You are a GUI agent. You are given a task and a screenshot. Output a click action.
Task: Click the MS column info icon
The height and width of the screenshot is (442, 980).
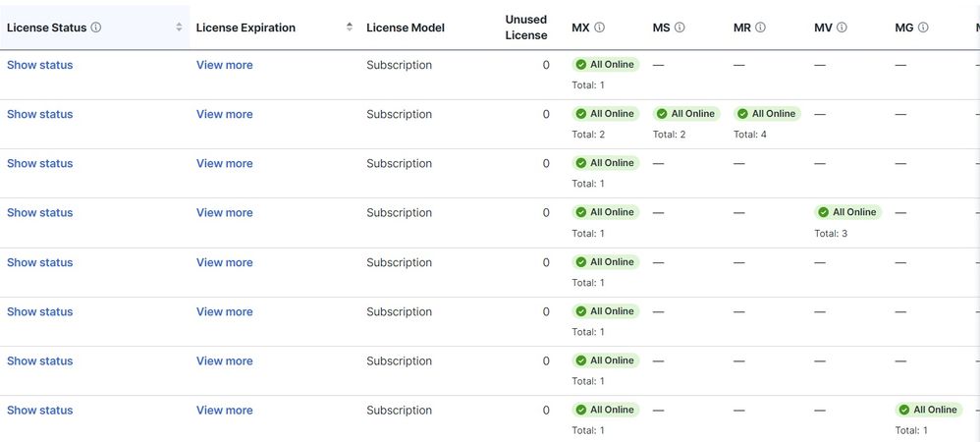pos(681,28)
